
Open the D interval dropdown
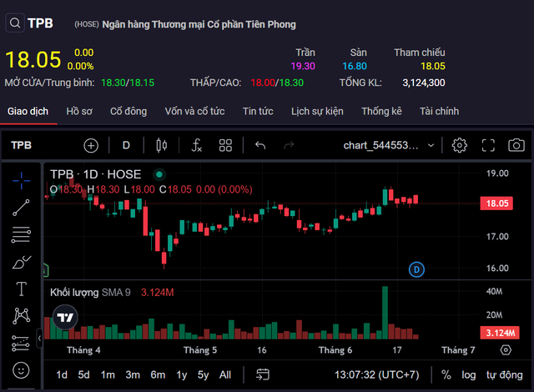[126, 145]
